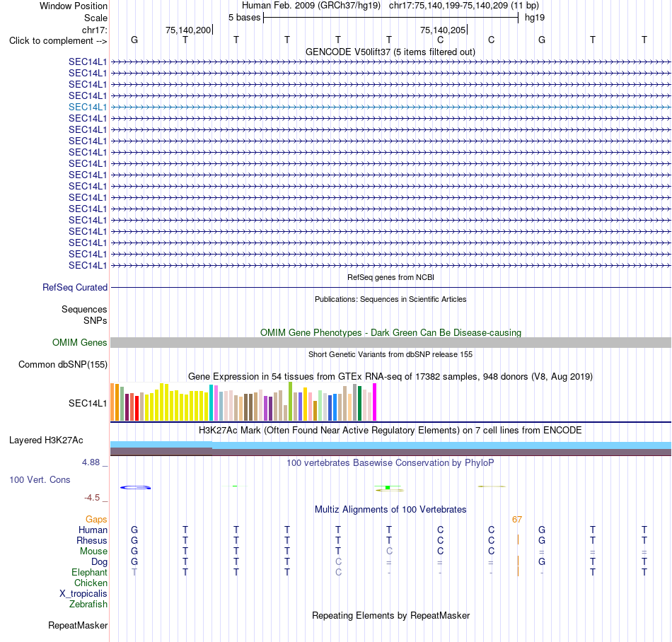Image resolution: width=672 pixels, height=642 pixels.
Task: Select the '100 Vert. Cons' label
Action: pos(40,479)
